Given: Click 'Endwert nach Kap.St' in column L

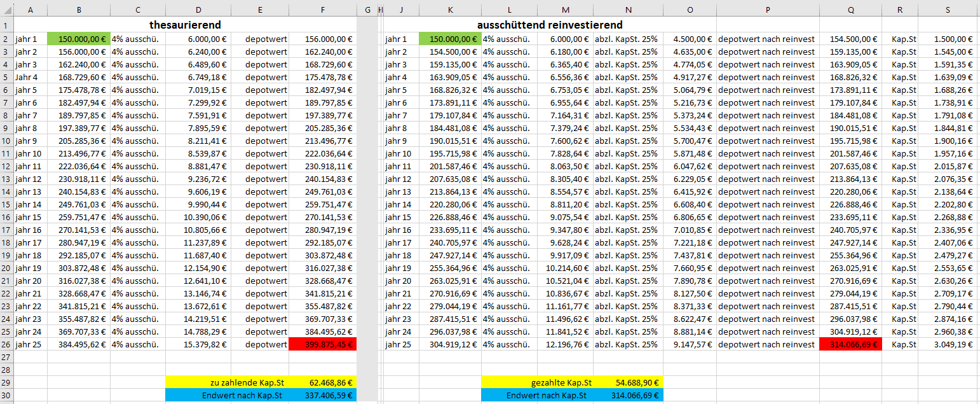Looking at the screenshot, I should pyautogui.click(x=538, y=395).
